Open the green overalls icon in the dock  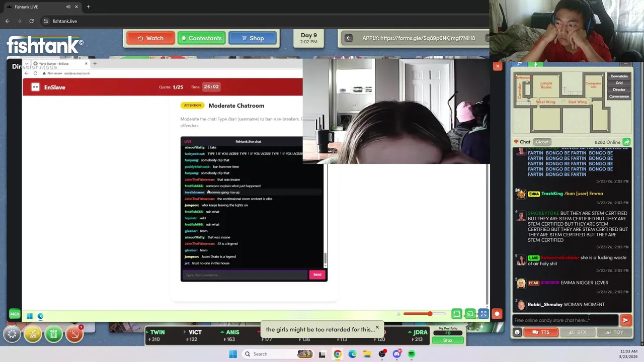click(x=53, y=334)
